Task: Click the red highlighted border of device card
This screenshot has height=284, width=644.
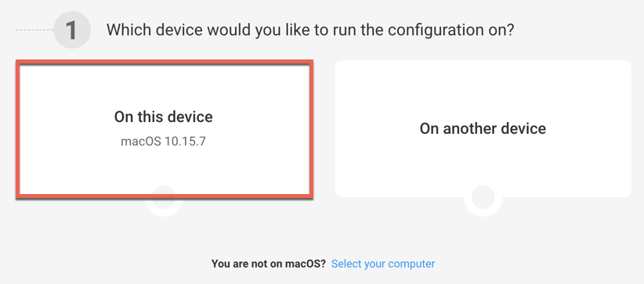Action: (165, 62)
